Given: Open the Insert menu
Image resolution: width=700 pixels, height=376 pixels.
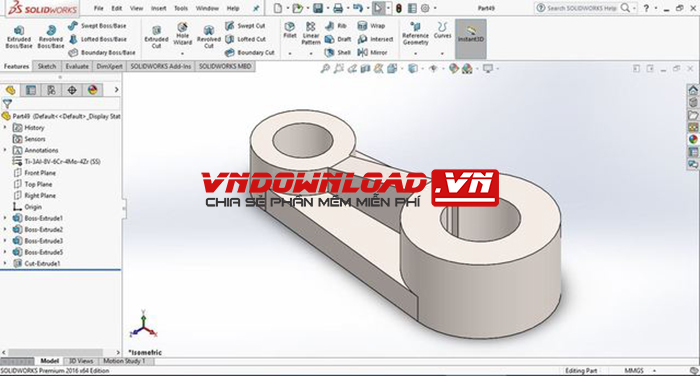Looking at the screenshot, I should (x=158, y=8).
